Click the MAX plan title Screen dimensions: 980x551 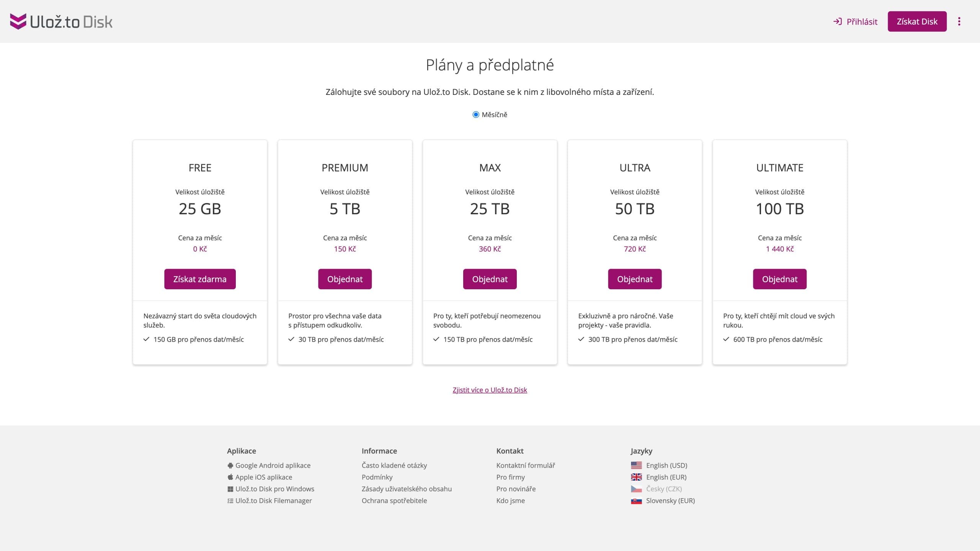pyautogui.click(x=490, y=168)
